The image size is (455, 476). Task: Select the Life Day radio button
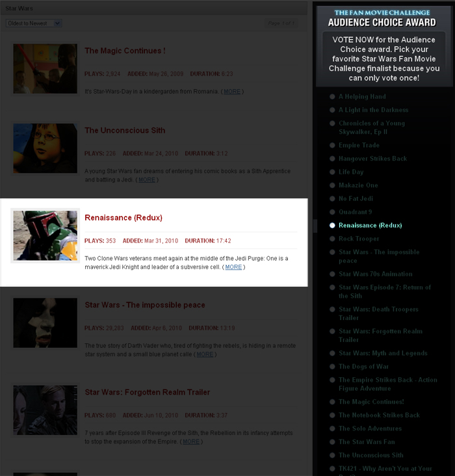tap(332, 172)
